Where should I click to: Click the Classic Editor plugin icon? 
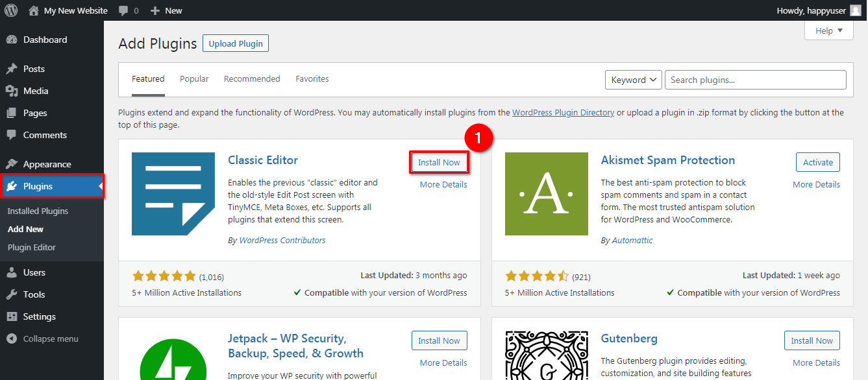173,194
